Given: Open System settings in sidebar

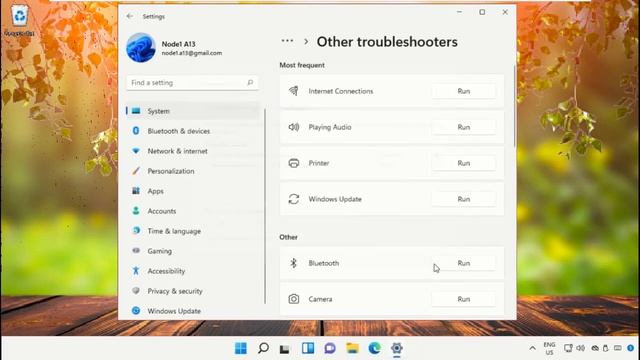Looking at the screenshot, I should 193,111.
